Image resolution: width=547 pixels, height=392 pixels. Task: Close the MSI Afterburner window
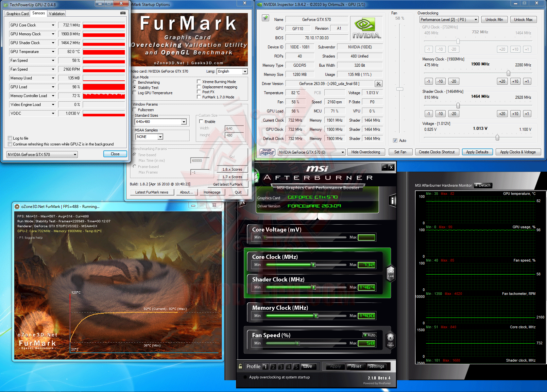[x=391, y=167]
